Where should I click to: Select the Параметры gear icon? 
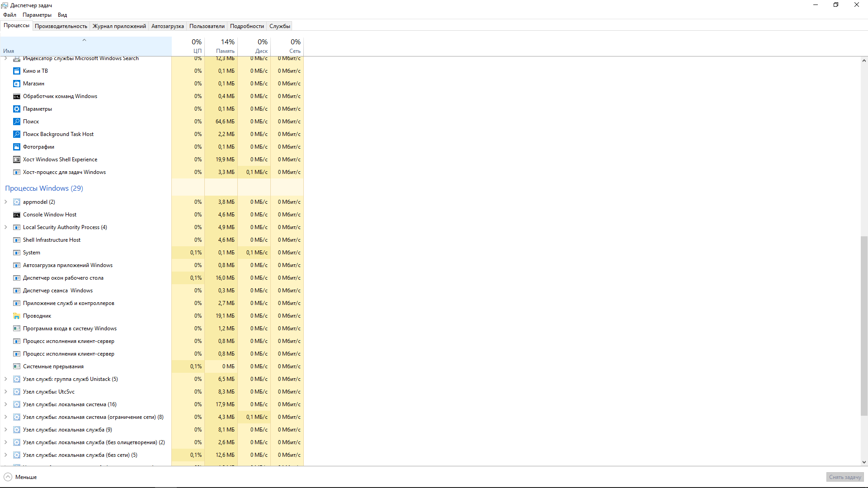click(x=17, y=109)
